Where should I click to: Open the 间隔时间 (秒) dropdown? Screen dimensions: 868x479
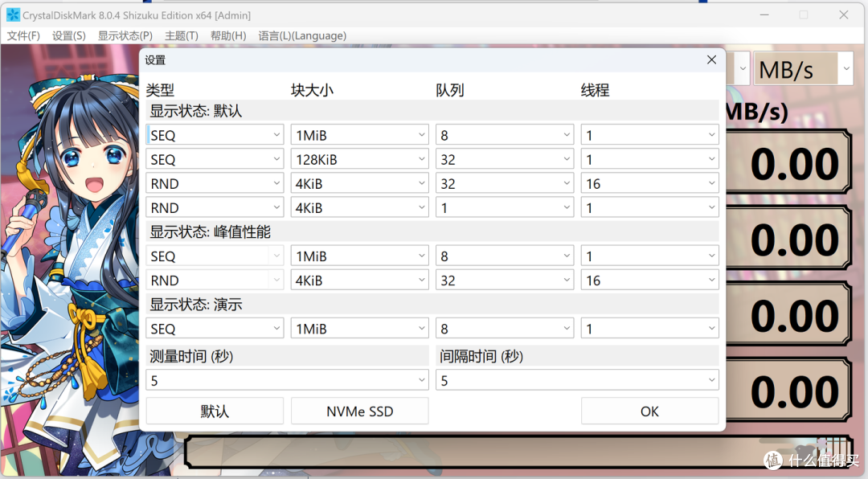point(577,380)
